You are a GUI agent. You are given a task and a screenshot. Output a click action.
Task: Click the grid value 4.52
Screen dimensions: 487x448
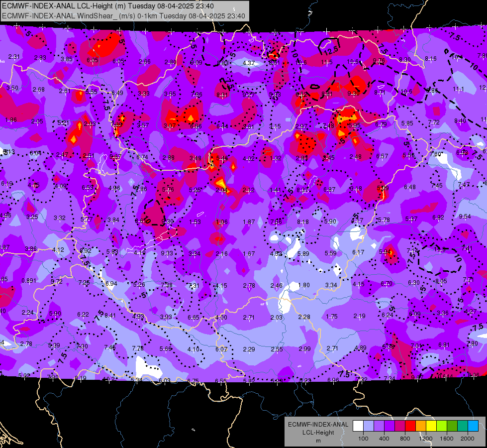pos(276,254)
